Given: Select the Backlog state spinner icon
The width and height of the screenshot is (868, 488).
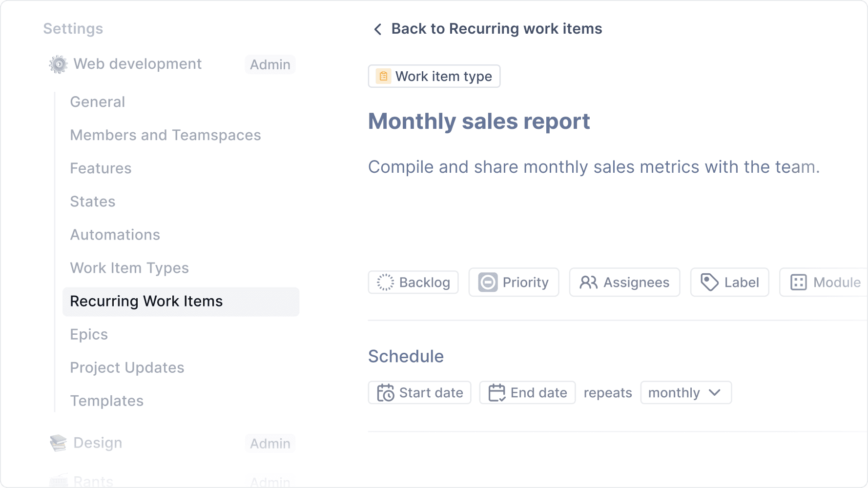Looking at the screenshot, I should click(385, 282).
